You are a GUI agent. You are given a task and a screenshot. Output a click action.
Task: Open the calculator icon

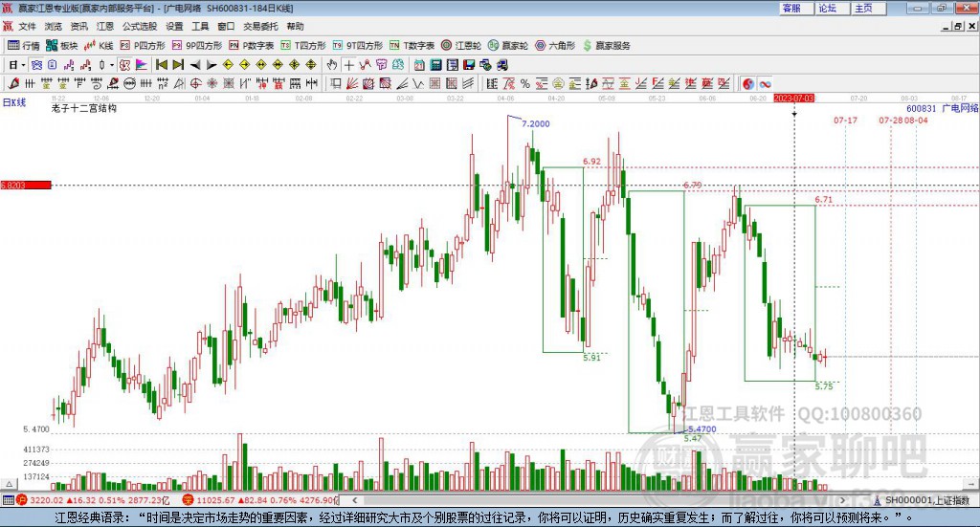point(435,65)
